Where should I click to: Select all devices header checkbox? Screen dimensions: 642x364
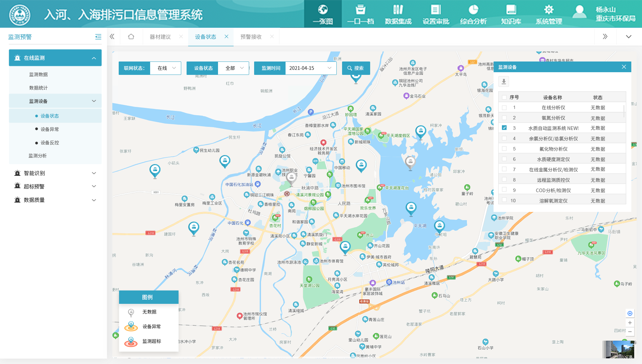pyautogui.click(x=504, y=97)
